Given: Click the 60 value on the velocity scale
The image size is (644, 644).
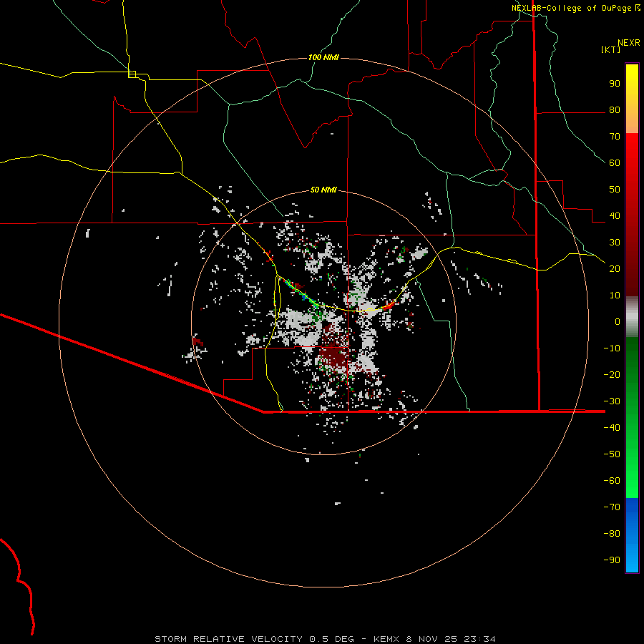Looking at the screenshot, I should [615, 163].
